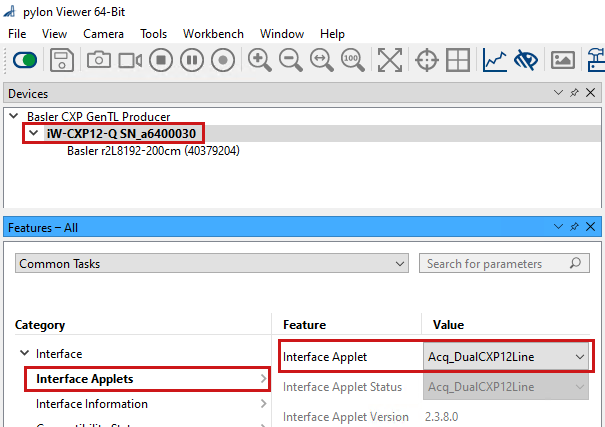Stop image acquisition
The height and width of the screenshot is (427, 605).
click(161, 60)
